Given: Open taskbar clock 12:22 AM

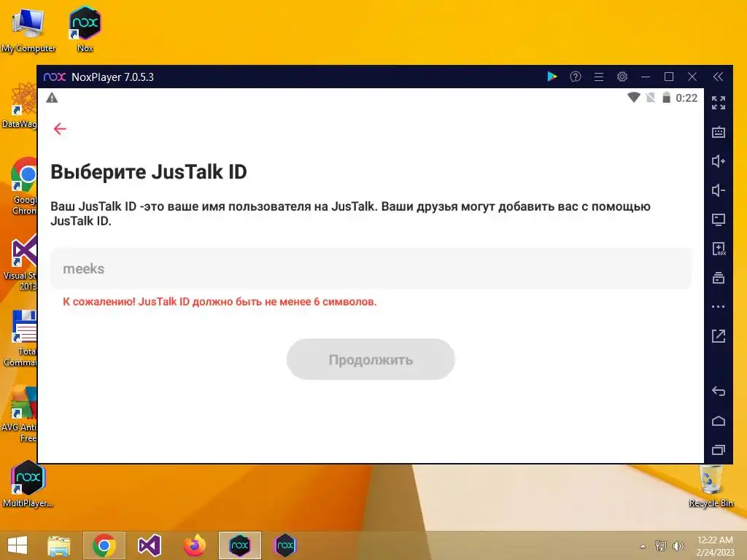Looking at the screenshot, I should click(x=715, y=545).
